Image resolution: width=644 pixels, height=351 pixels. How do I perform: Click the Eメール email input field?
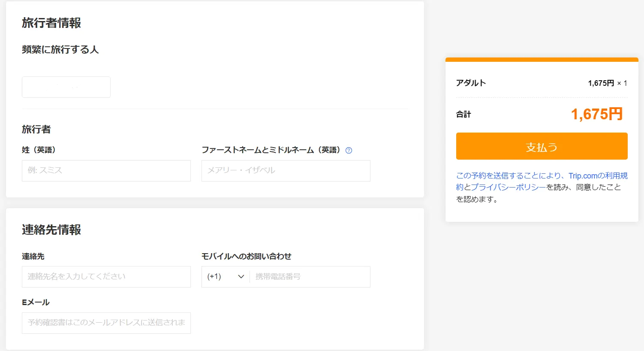pyautogui.click(x=106, y=323)
